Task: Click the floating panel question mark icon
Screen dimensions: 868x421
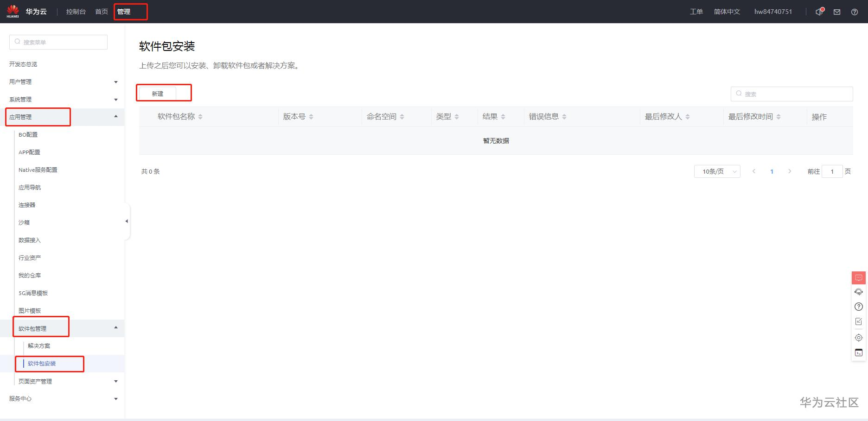Action: (859, 307)
